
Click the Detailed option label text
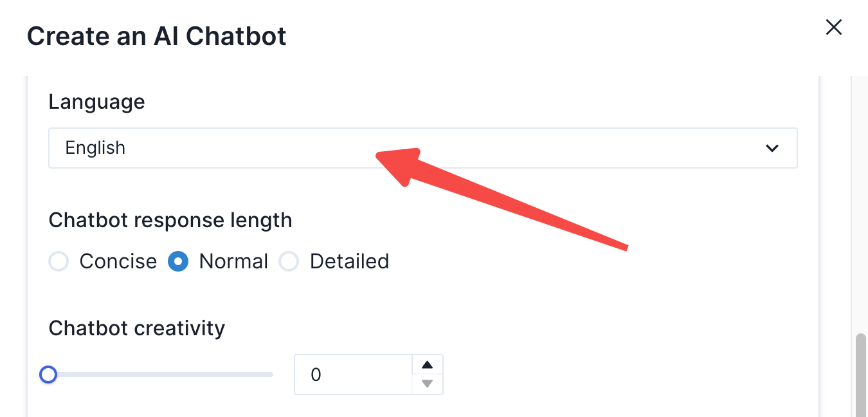point(349,262)
